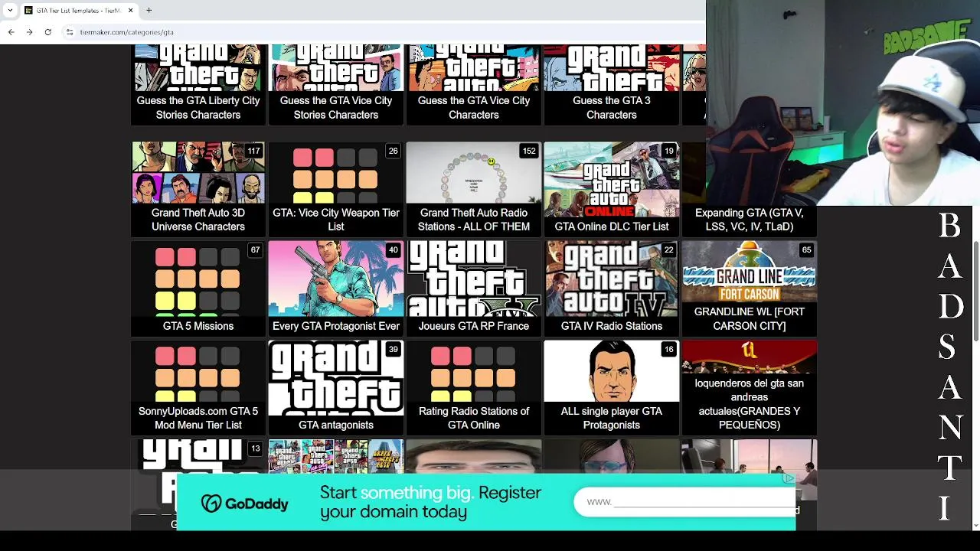Open ALL single player GTA Protagonists thumbnail
This screenshot has width=980, height=551.
pyautogui.click(x=612, y=371)
